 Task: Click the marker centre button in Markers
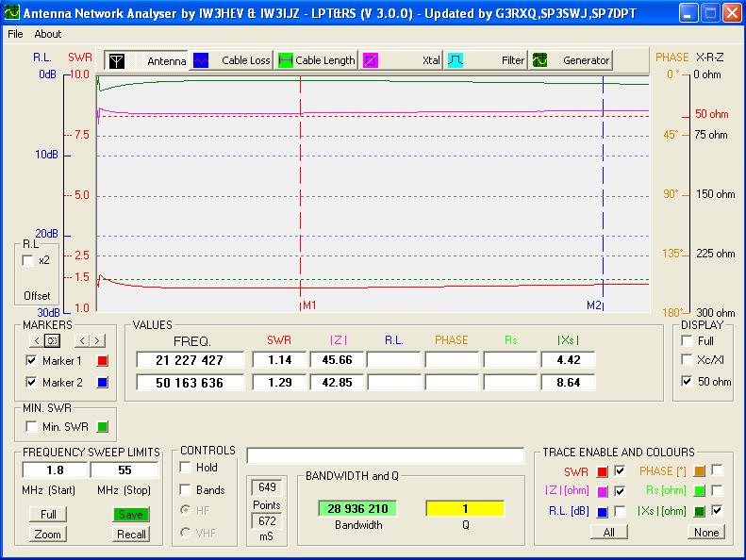click(52, 340)
